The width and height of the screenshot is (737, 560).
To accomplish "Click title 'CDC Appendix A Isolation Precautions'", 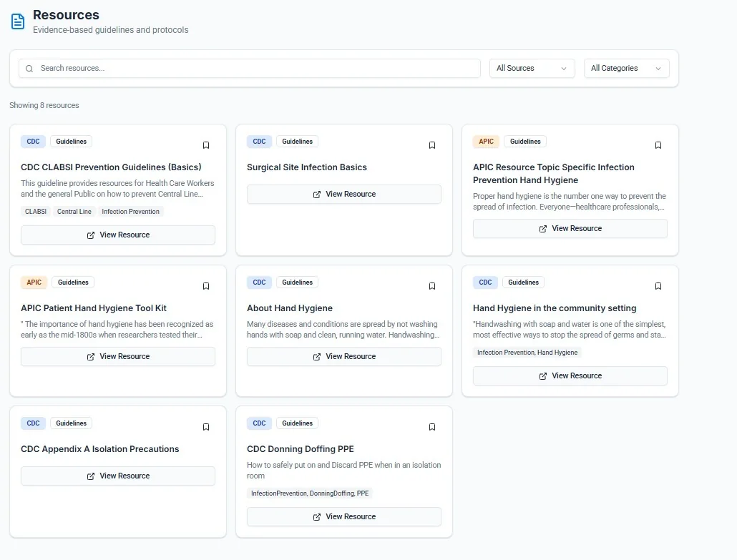I will point(99,449).
